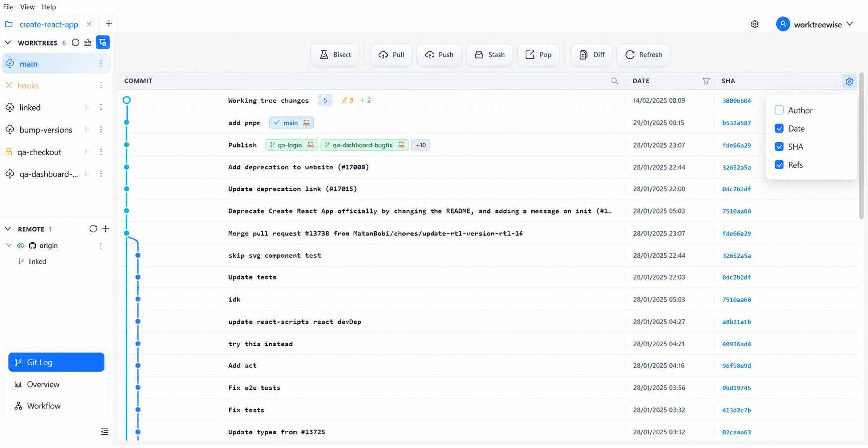868x448 pixels.
Task: Switch to the Overview section
Action: click(x=57, y=384)
